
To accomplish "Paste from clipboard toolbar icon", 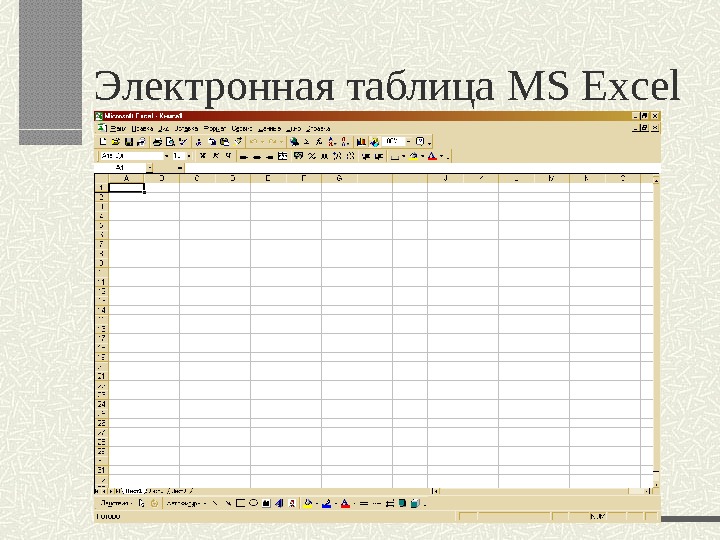I will [225, 142].
